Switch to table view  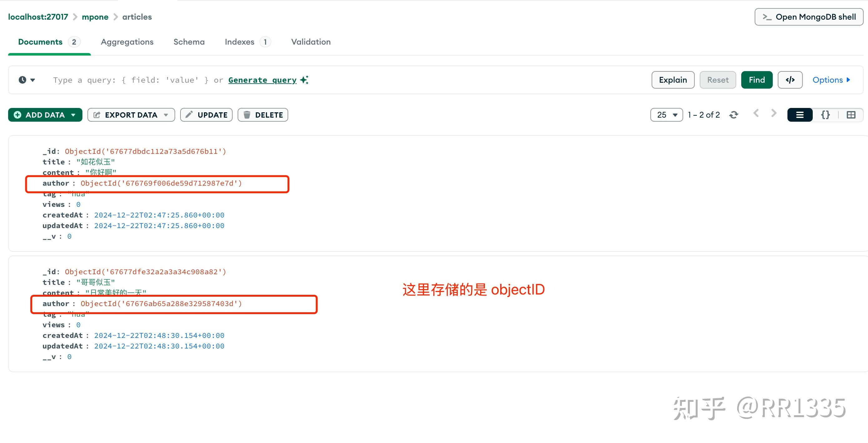tap(851, 114)
